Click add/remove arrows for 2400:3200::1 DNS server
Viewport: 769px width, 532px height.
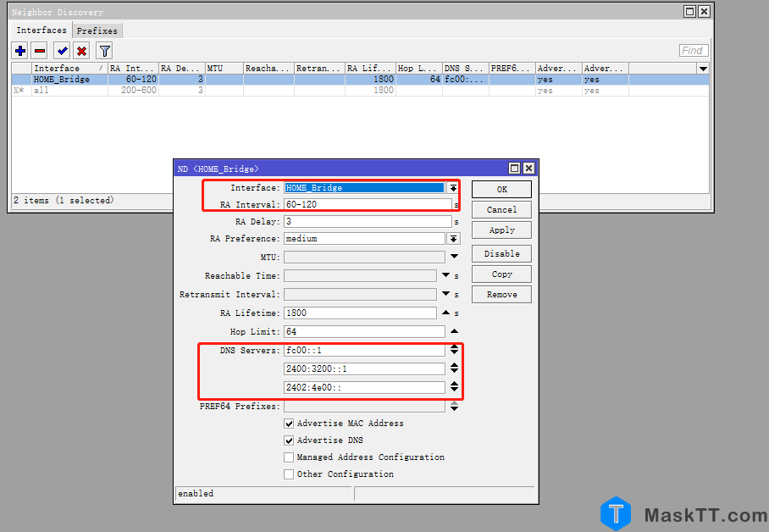(454, 369)
